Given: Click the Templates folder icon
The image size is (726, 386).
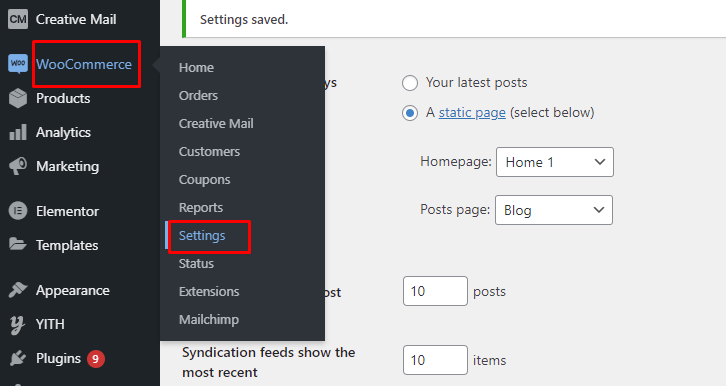Looking at the screenshot, I should click(x=18, y=244).
